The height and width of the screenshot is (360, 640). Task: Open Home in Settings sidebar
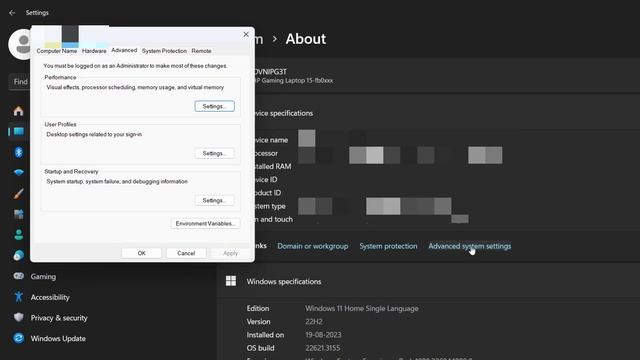click(18, 111)
